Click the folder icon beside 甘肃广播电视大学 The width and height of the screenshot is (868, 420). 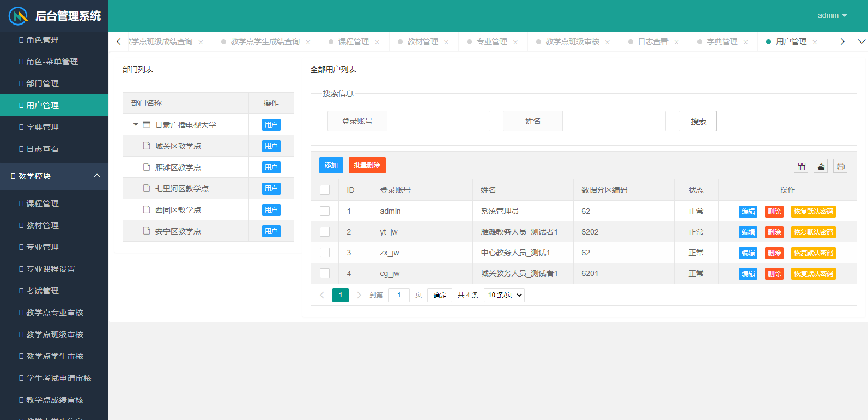coord(147,124)
